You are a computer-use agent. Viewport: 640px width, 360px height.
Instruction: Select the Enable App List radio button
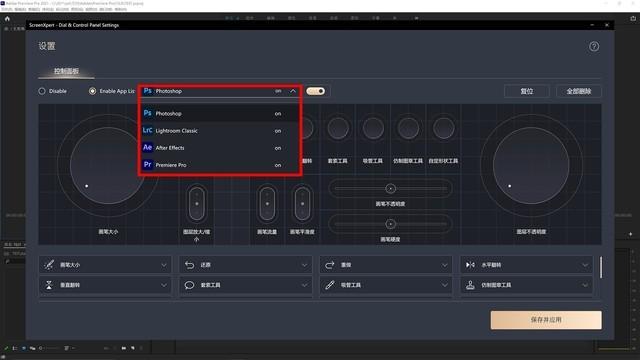(x=93, y=91)
